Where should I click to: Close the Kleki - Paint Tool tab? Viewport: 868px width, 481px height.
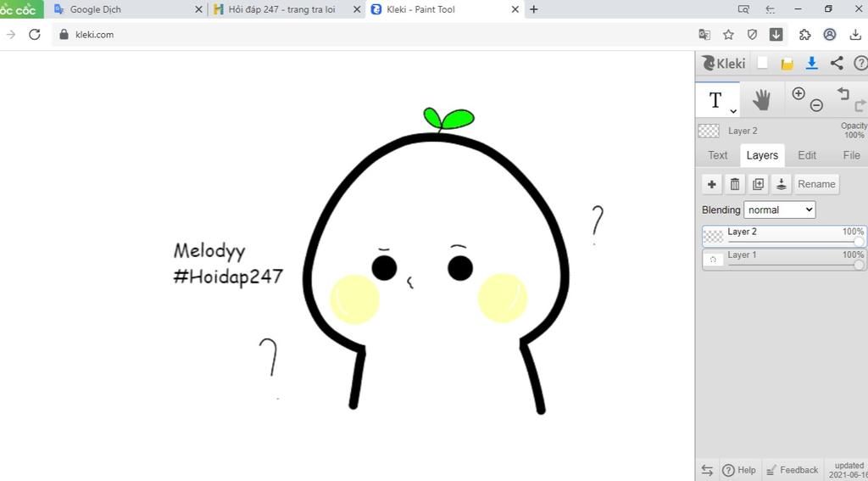pyautogui.click(x=515, y=9)
